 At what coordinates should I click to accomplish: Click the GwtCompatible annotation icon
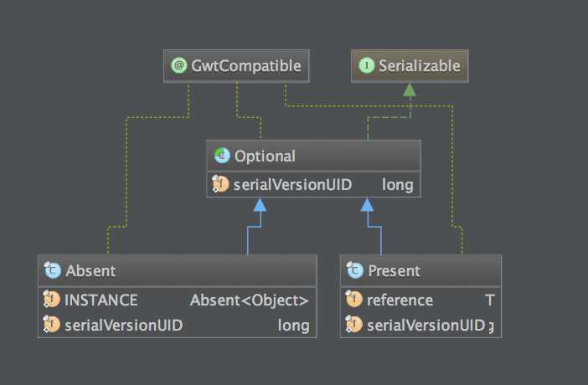(x=178, y=66)
